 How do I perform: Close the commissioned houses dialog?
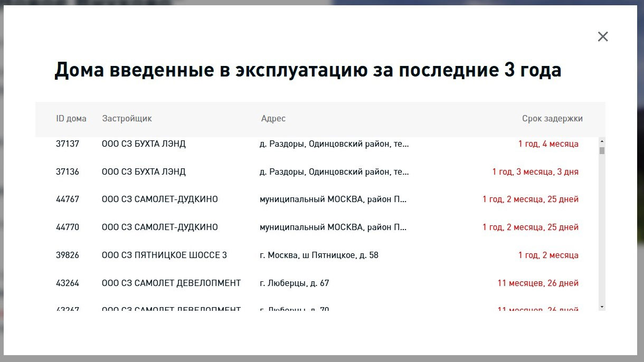pyautogui.click(x=603, y=36)
